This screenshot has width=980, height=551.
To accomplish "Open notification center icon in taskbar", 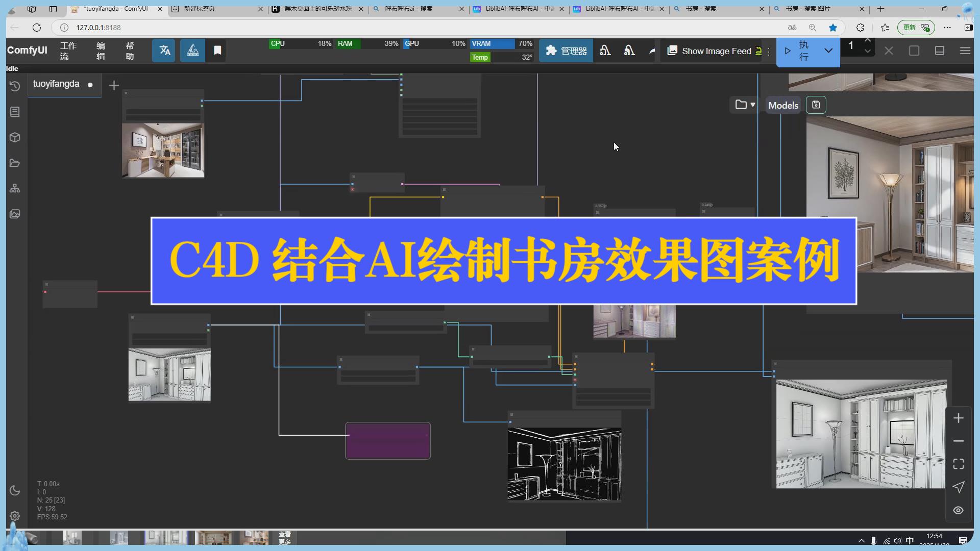I will (x=963, y=540).
